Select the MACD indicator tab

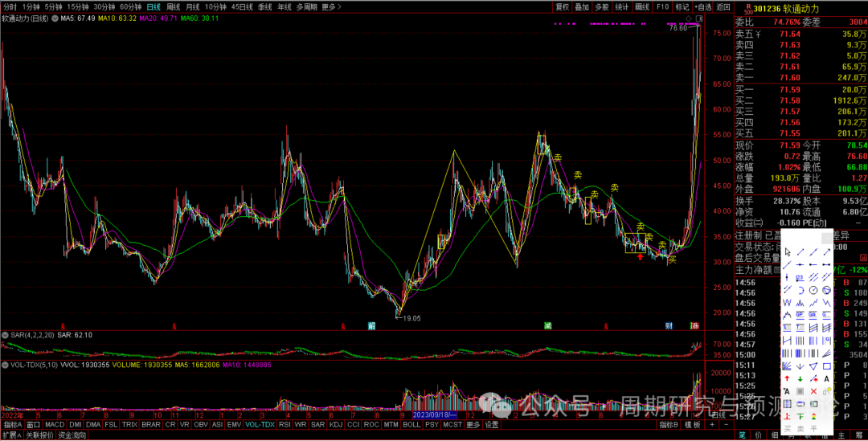pos(55,425)
